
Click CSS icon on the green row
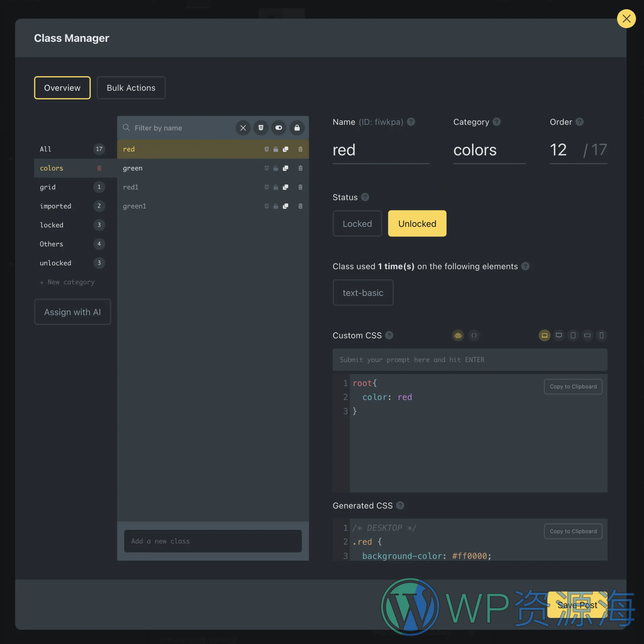[266, 168]
